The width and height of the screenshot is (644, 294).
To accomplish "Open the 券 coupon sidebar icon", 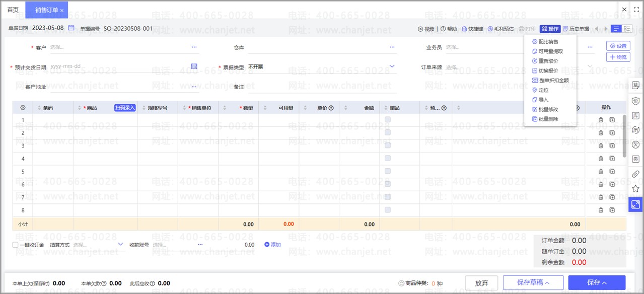I will coord(635,159).
